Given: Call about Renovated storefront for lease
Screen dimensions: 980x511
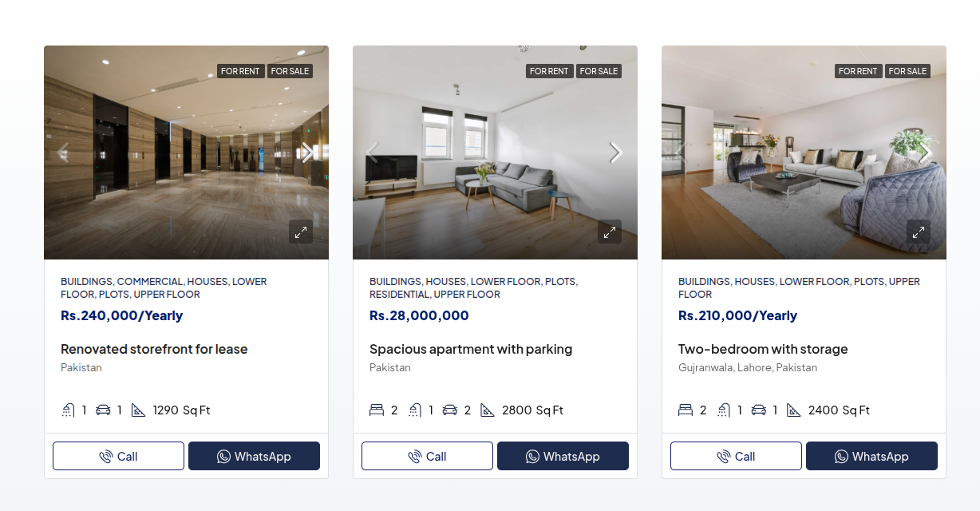Looking at the screenshot, I should (x=118, y=456).
